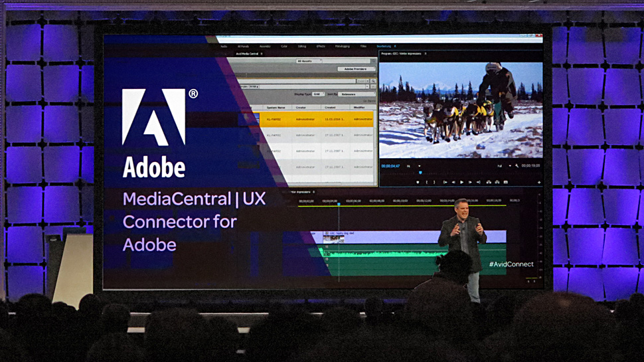The width and height of the screenshot is (644, 362).
Task: Open the Display Type Grid dropdown
Action: (x=318, y=94)
